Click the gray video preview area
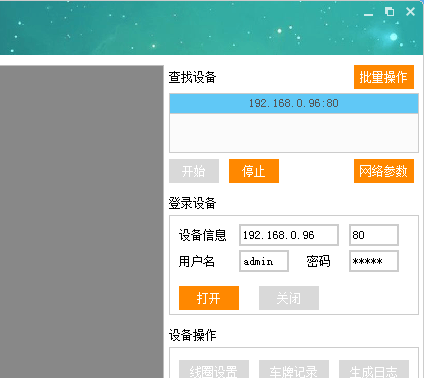This screenshot has width=424, height=378. point(81,222)
